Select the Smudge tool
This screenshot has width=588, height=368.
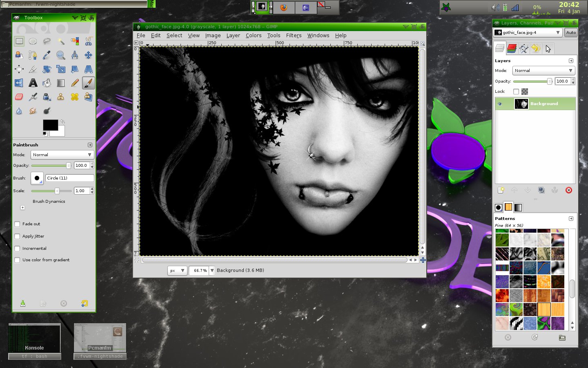click(33, 111)
